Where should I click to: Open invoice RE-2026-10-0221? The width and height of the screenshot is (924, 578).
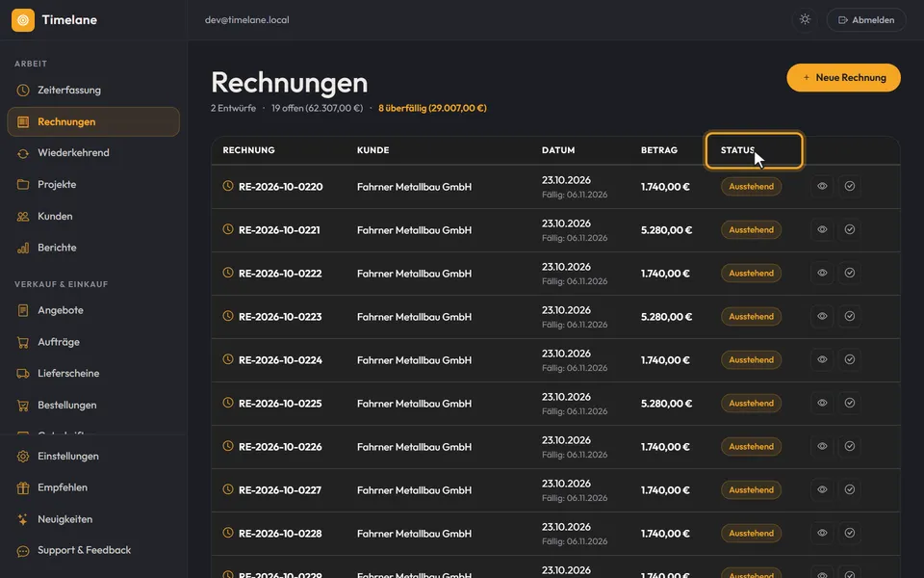[279, 230]
